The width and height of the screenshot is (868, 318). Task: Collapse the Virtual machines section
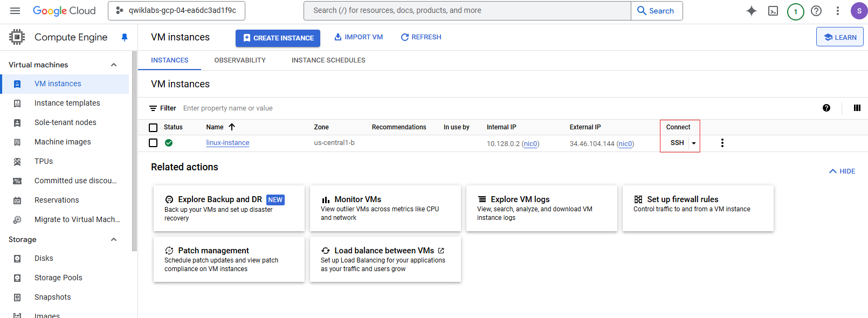click(114, 65)
